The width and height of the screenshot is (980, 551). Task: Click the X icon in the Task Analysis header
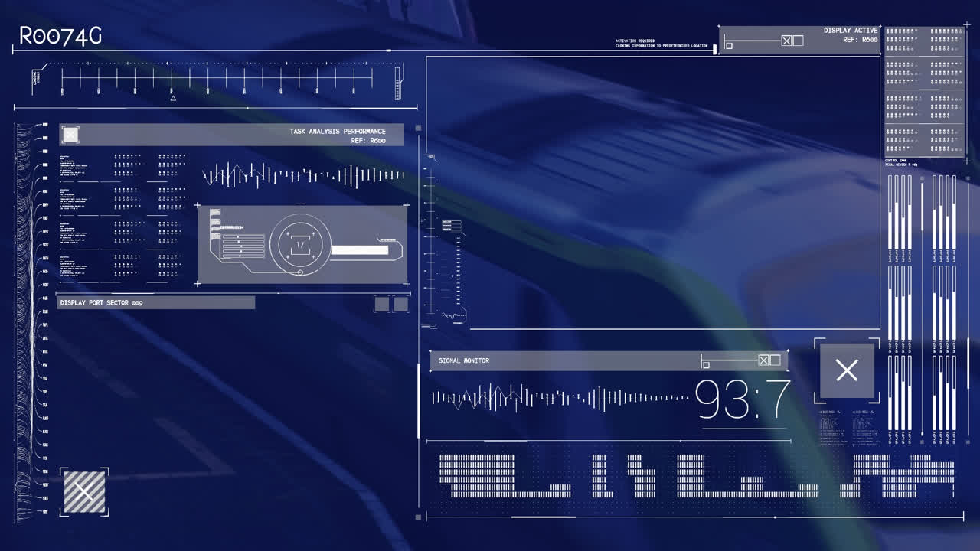coord(70,135)
